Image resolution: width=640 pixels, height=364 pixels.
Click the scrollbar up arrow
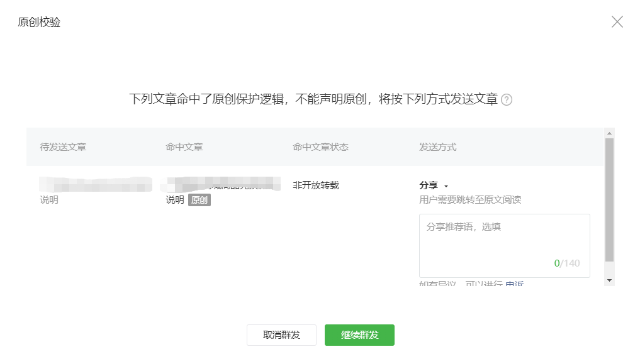[609, 133]
